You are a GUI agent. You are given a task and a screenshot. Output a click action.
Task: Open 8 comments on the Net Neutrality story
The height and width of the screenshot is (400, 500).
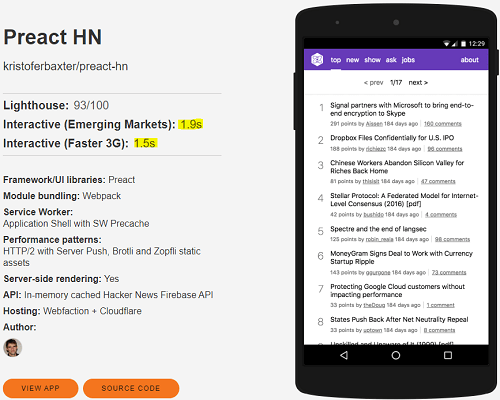[439, 330]
